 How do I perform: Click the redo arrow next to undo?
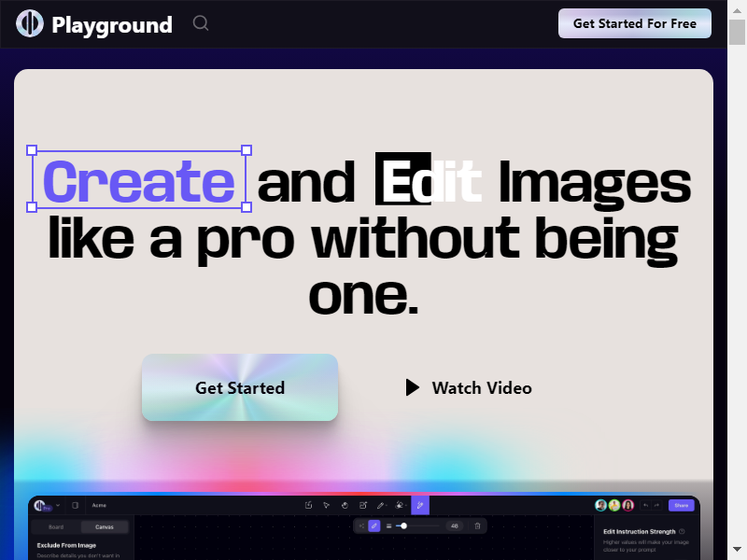click(x=656, y=505)
